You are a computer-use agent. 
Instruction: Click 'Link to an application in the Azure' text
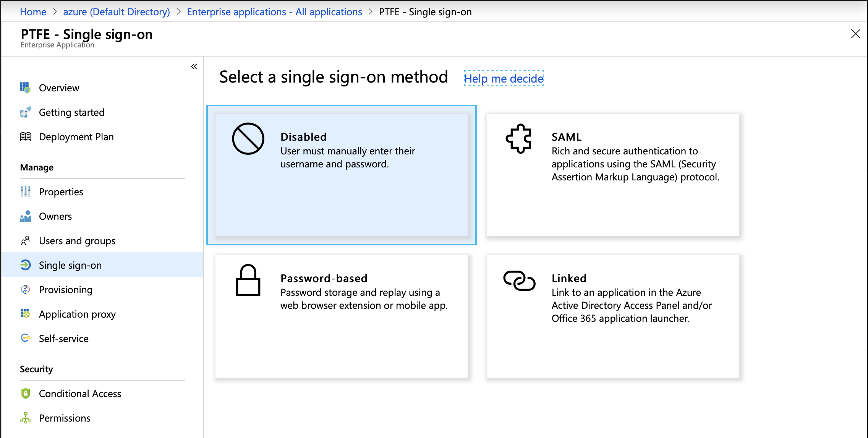[x=626, y=292]
